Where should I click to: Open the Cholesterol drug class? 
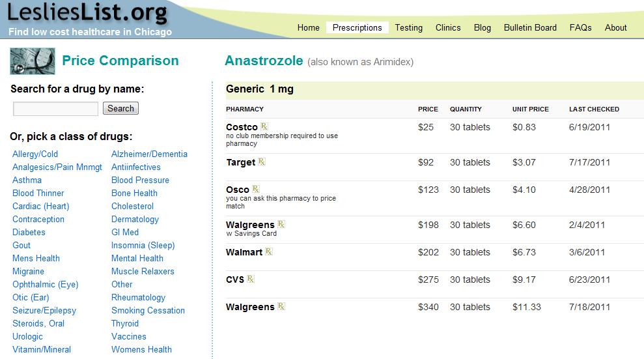pos(132,206)
